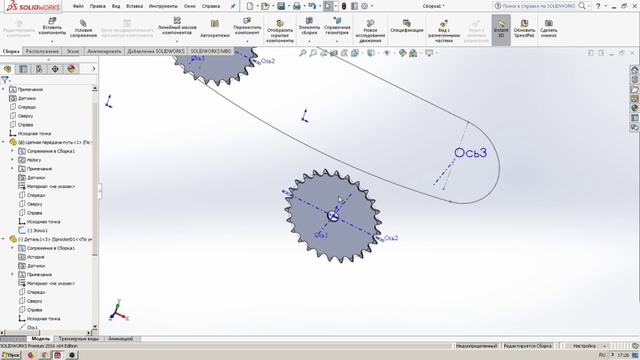The image size is (640, 360).
Task: Open the Инструменты menu
Action: pos(163,6)
